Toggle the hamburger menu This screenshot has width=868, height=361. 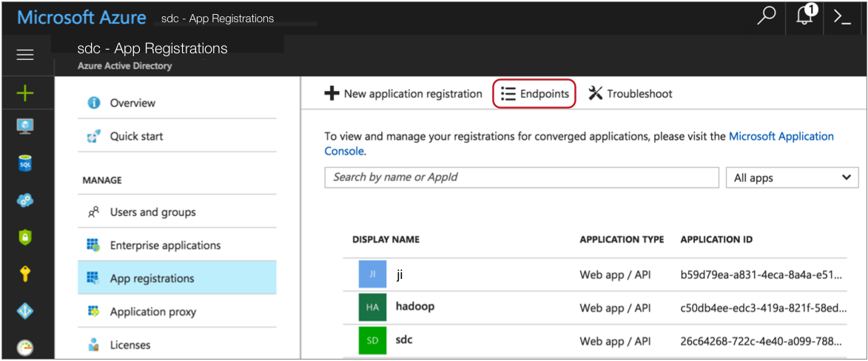tap(25, 55)
